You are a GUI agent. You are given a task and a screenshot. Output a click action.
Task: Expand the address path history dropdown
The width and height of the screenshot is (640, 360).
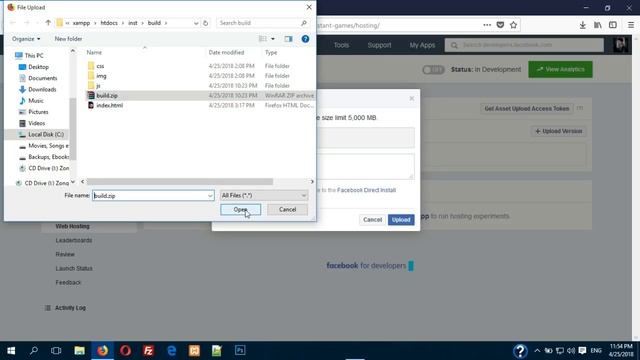pos(196,23)
